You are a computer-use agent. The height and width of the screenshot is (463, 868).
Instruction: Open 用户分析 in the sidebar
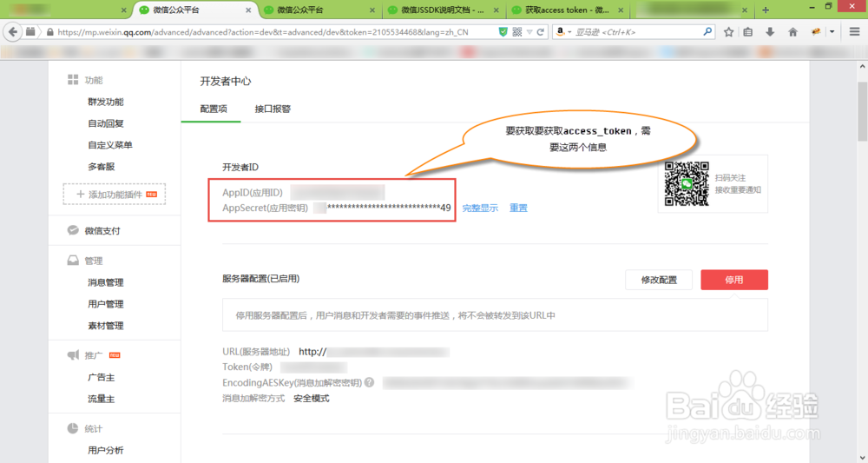pyautogui.click(x=106, y=450)
